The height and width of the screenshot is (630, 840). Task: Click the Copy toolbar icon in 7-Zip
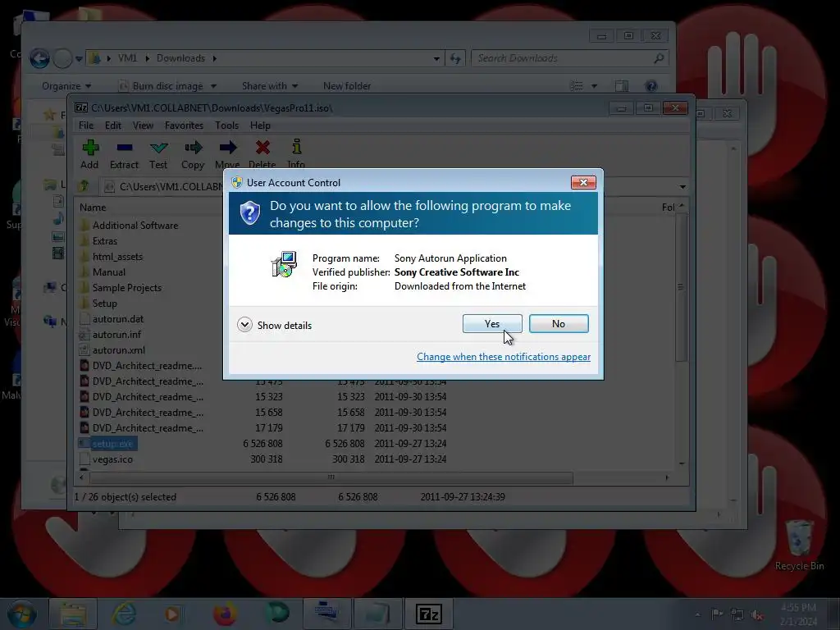pos(193,155)
